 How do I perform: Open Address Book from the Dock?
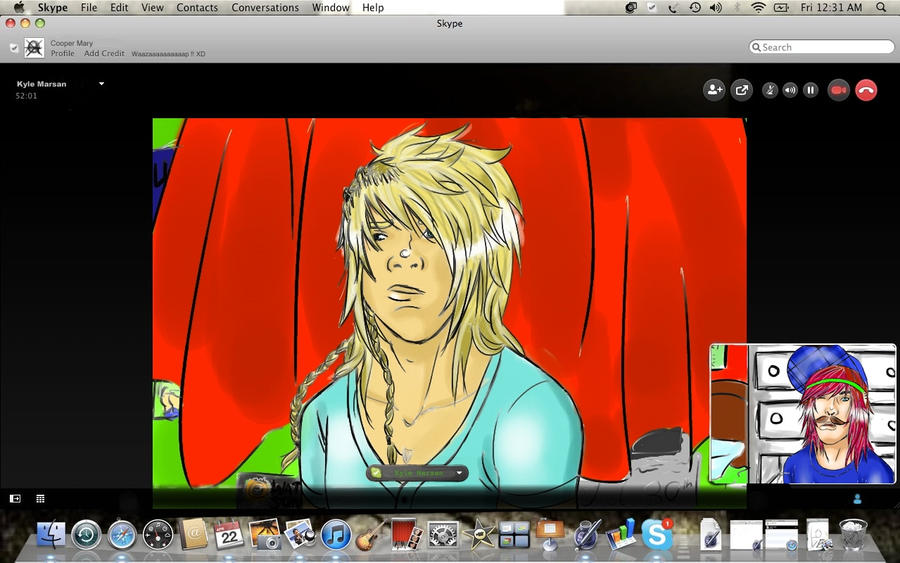(x=193, y=534)
